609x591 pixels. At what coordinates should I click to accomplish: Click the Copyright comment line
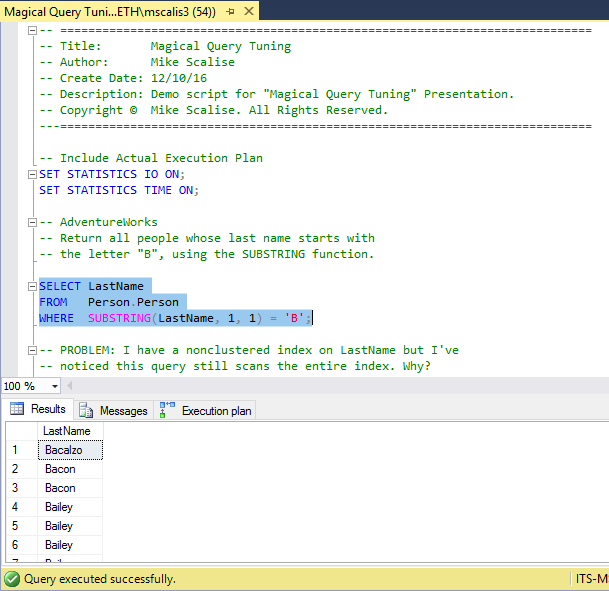214,110
